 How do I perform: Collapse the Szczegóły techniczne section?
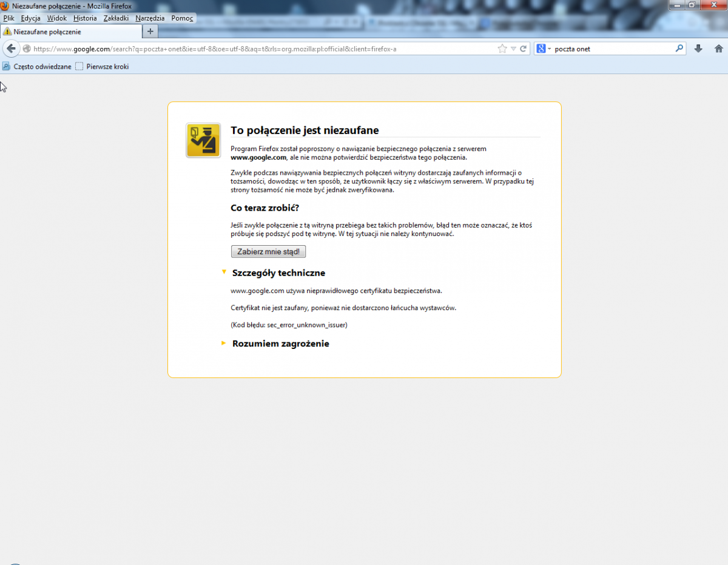[x=224, y=272]
